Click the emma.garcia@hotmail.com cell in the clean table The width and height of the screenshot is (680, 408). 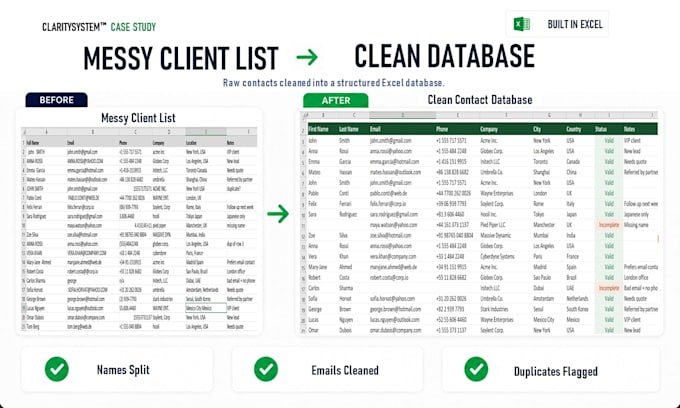tap(395, 162)
